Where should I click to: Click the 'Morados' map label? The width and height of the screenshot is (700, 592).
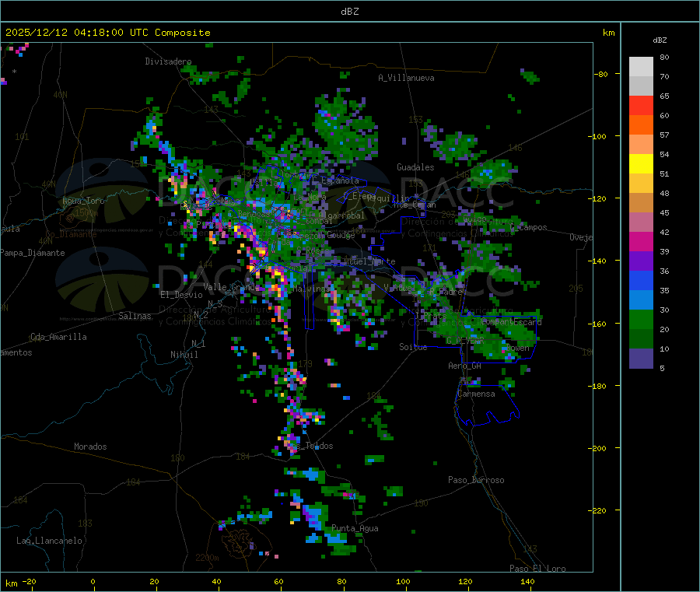pos(91,447)
